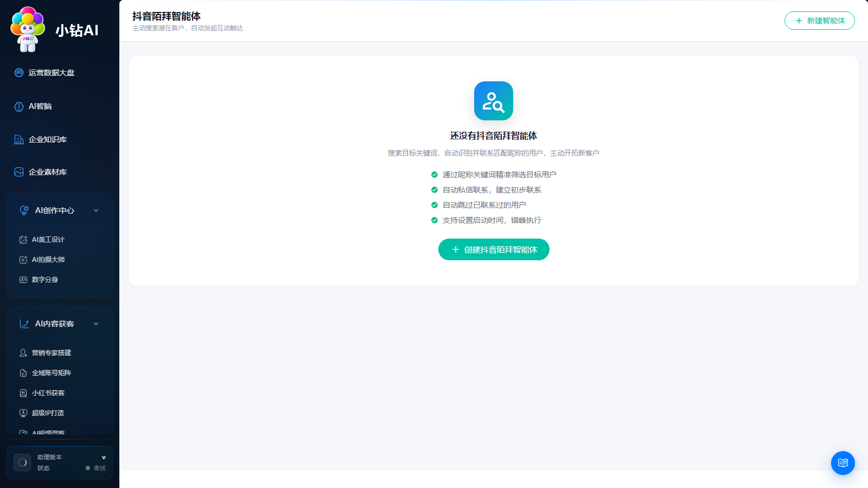Viewport: 868px width, 488px height.
Task: Click the 抖音陌拜智能体 page heading
Action: (x=167, y=16)
